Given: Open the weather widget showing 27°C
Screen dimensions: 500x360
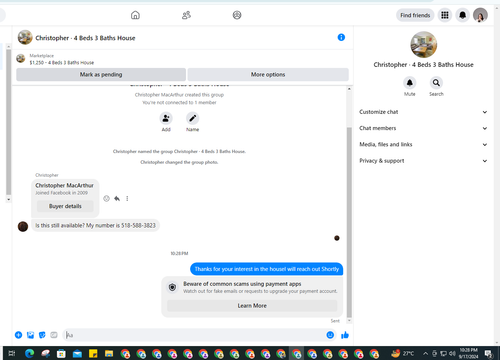Looking at the screenshot, I should pyautogui.click(x=403, y=353).
